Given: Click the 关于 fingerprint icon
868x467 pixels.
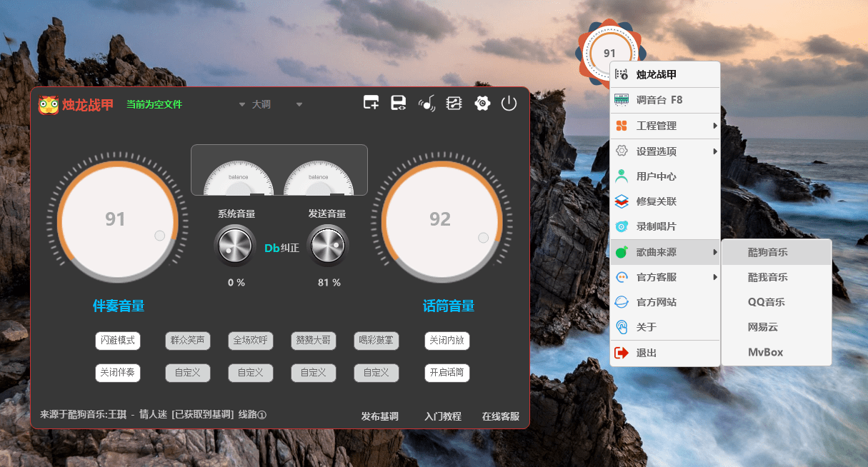Looking at the screenshot, I should coord(622,327).
